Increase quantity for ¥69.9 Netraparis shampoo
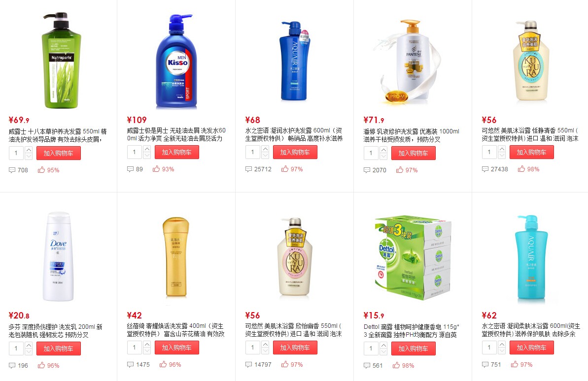 pos(29,150)
